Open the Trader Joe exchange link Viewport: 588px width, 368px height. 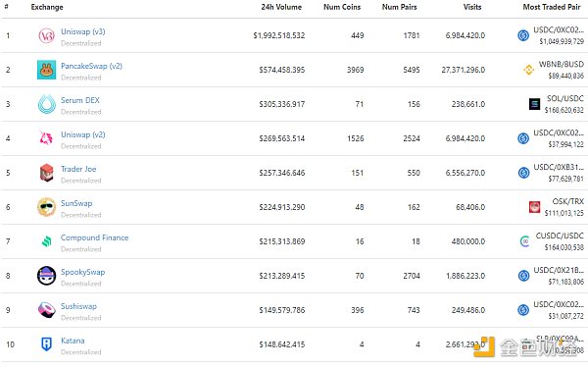tap(78, 169)
